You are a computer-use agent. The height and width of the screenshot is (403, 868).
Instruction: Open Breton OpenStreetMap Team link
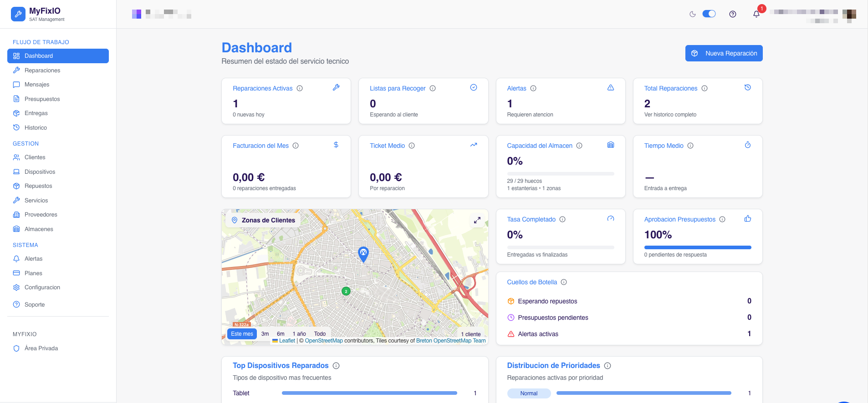451,341
